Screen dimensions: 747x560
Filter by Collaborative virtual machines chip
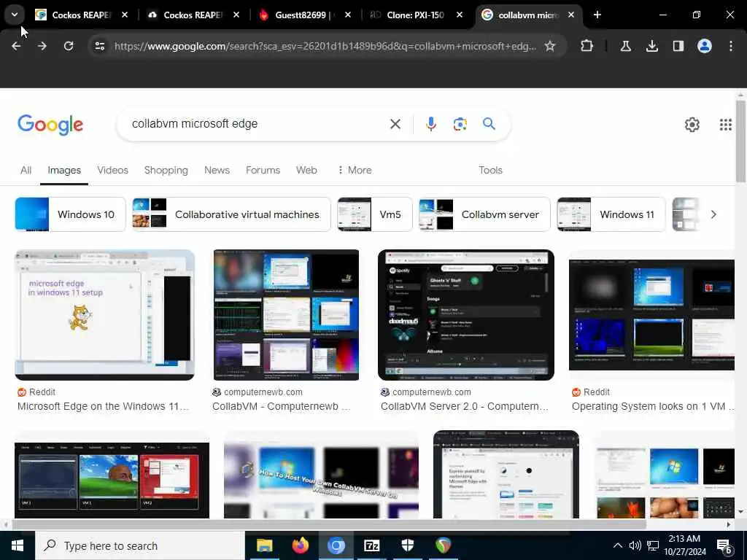(x=231, y=214)
